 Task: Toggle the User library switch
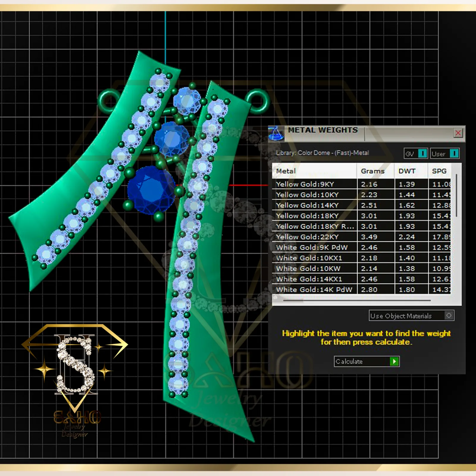[x=454, y=154]
